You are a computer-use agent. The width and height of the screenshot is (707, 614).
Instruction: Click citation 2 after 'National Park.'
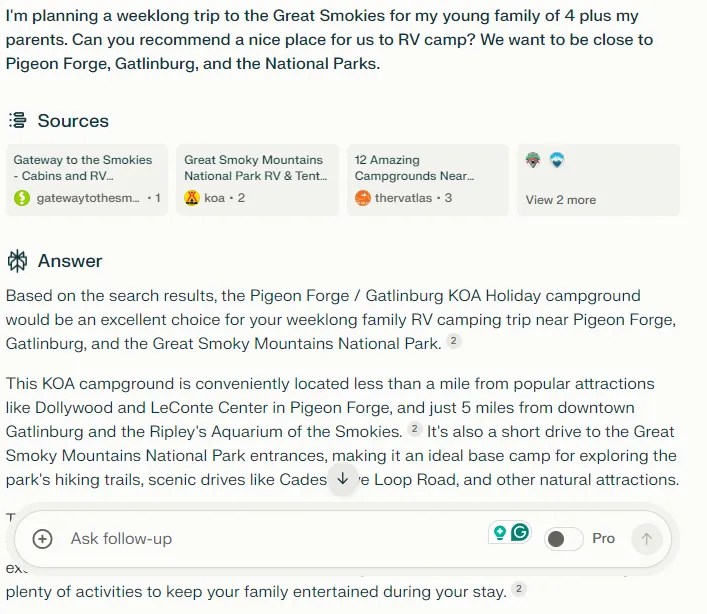(453, 342)
